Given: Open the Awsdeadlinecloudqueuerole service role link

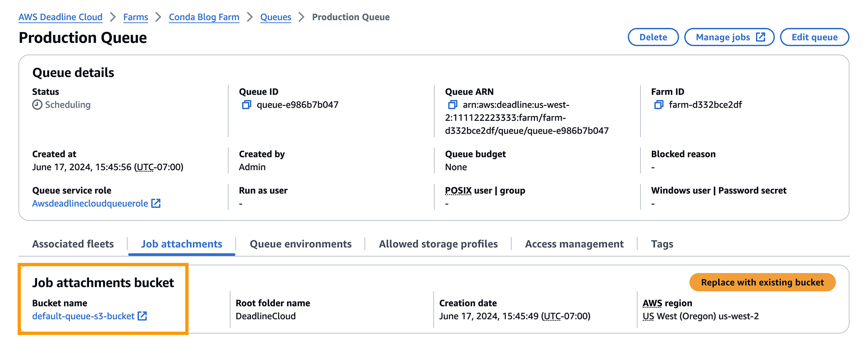Looking at the screenshot, I should coord(90,204).
